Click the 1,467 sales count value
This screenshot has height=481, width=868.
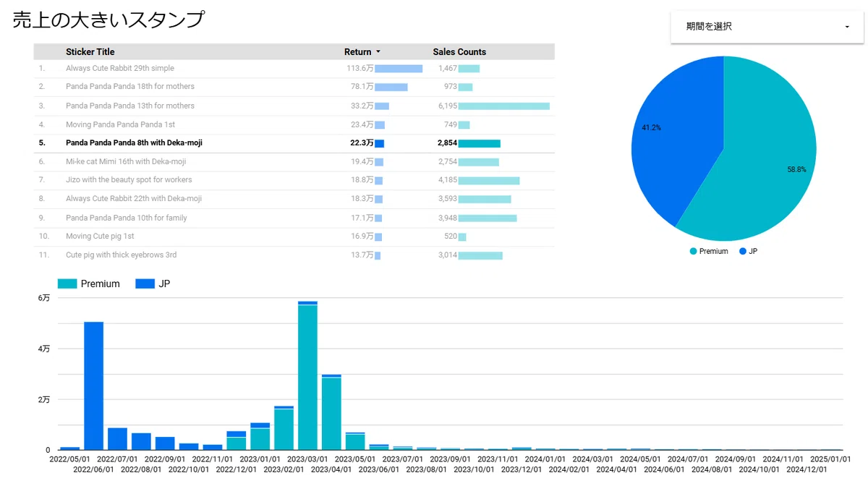coord(448,69)
